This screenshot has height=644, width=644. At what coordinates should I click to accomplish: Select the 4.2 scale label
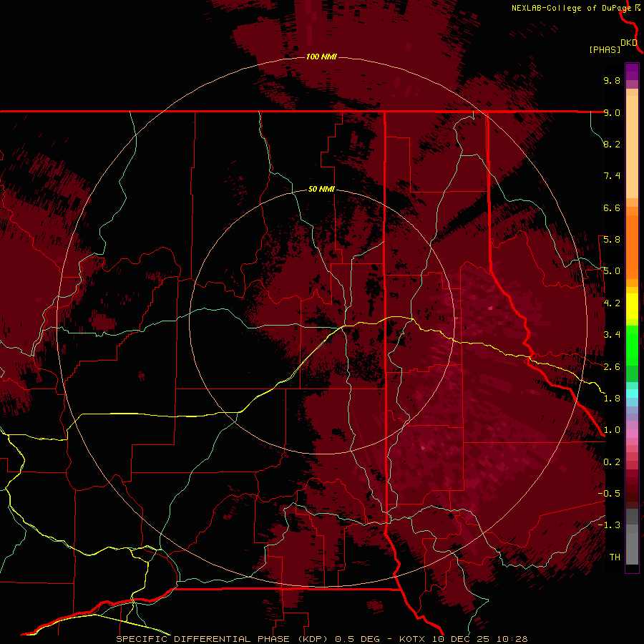click(x=612, y=303)
